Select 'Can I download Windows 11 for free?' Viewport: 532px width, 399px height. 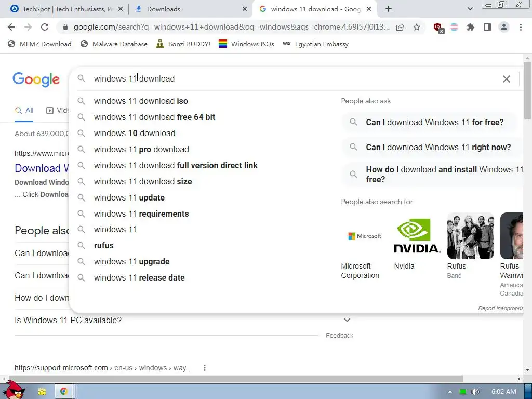click(430, 122)
